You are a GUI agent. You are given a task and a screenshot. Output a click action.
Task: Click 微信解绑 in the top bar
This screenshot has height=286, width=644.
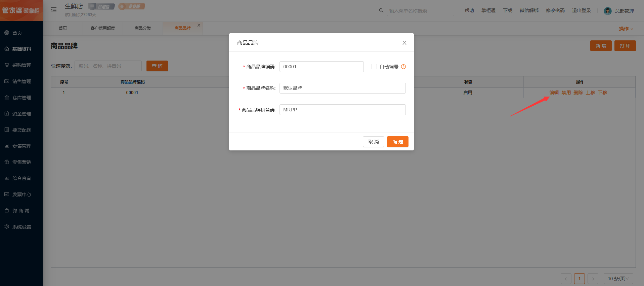(529, 11)
